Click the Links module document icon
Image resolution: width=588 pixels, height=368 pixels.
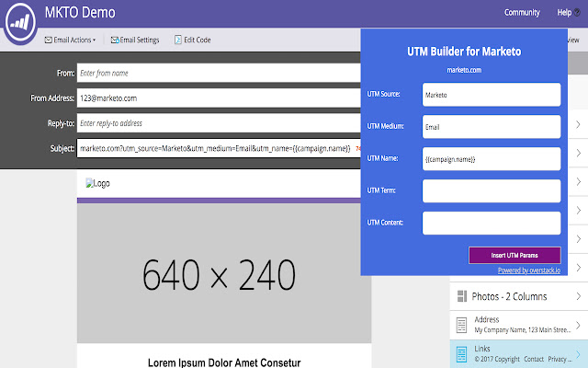click(461, 354)
